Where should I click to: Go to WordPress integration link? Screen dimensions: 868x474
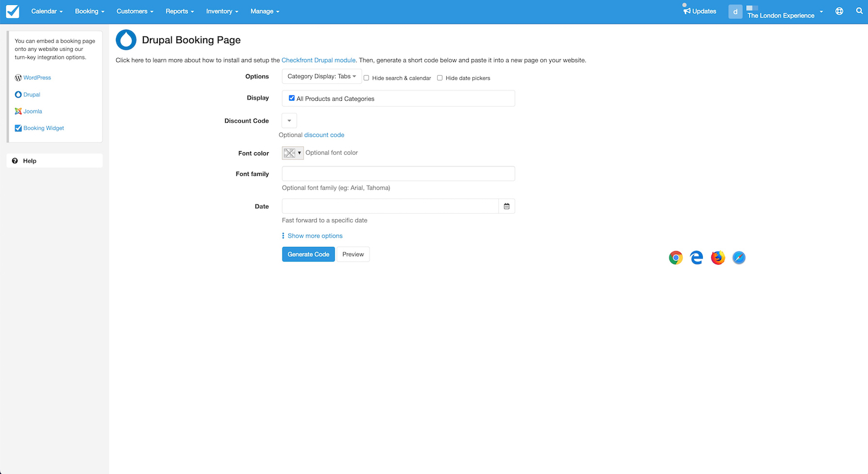point(37,78)
